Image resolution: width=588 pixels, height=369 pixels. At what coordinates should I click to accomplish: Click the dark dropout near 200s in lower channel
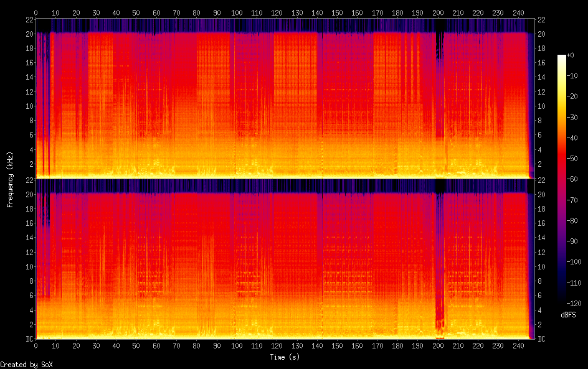tap(439, 311)
